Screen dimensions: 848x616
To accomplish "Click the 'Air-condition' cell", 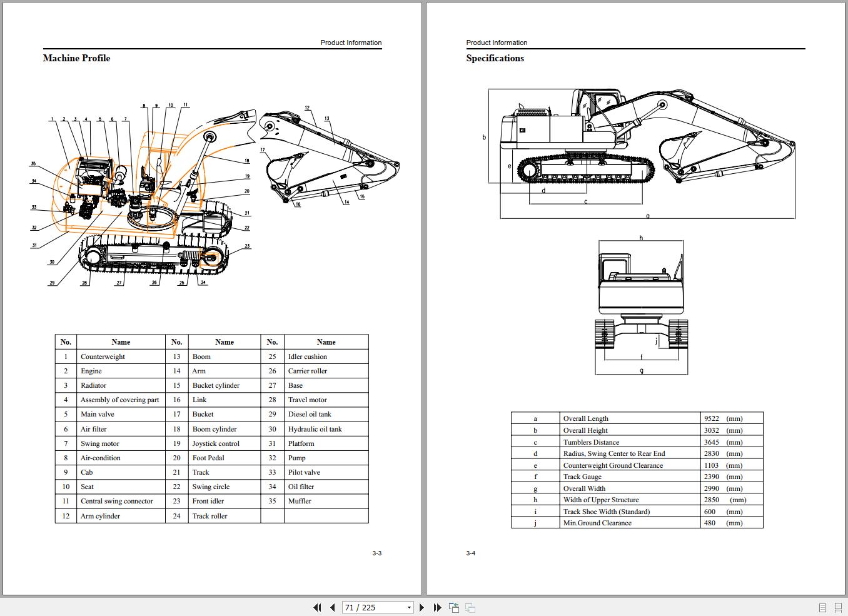I will pos(121,458).
